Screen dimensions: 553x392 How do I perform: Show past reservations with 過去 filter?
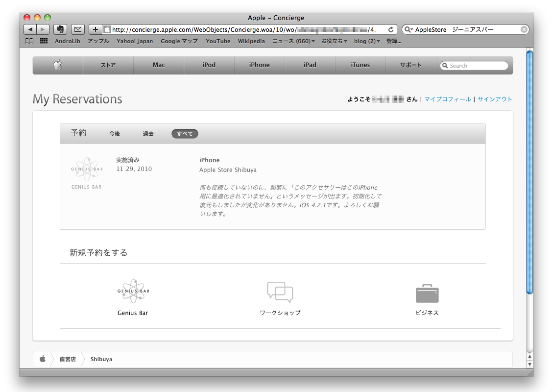click(148, 134)
